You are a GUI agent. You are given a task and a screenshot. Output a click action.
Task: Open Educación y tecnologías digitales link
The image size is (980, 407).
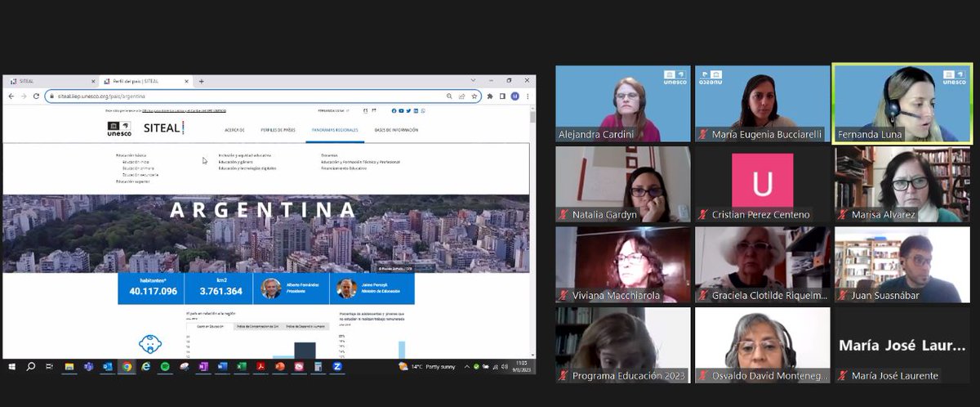(247, 168)
